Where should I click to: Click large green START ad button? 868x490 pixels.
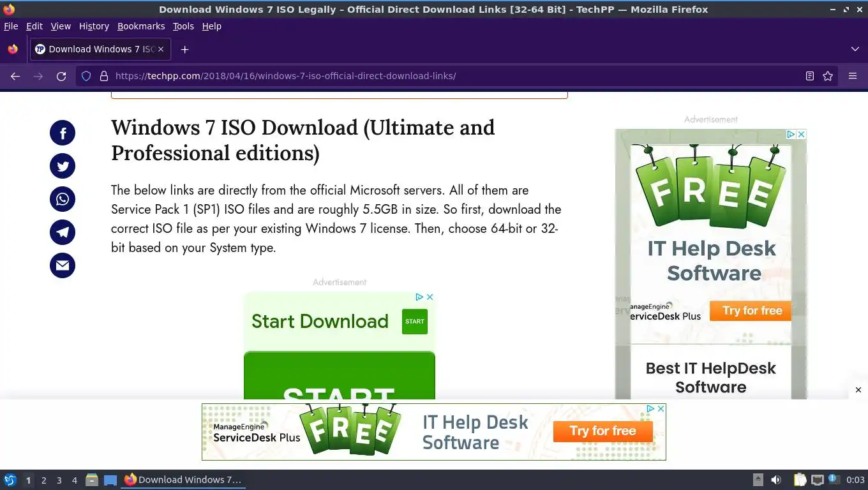coord(340,376)
